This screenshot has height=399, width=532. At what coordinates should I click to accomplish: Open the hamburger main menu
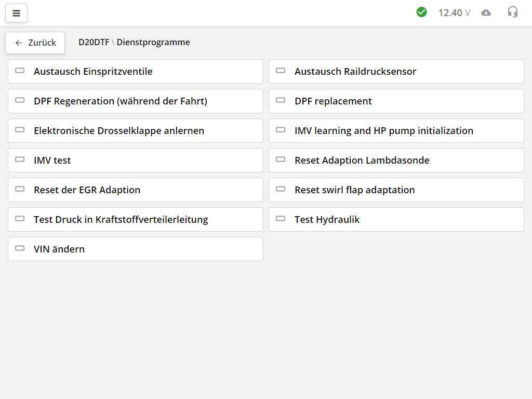point(16,13)
